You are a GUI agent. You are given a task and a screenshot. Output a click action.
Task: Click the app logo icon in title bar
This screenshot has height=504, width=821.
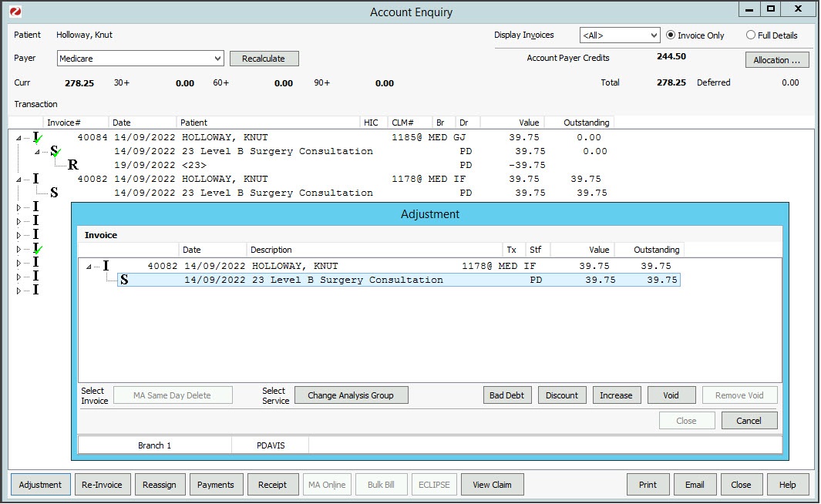pos(15,12)
